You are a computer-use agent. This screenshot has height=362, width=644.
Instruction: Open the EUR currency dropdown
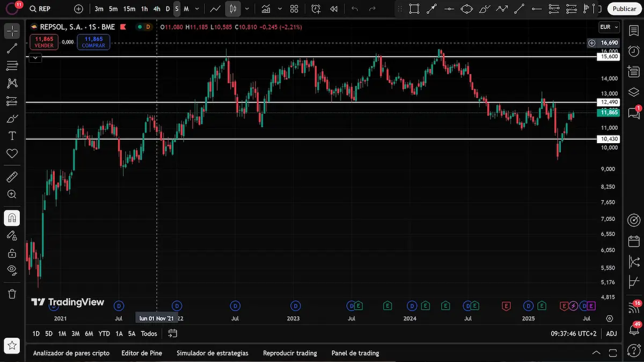(609, 27)
